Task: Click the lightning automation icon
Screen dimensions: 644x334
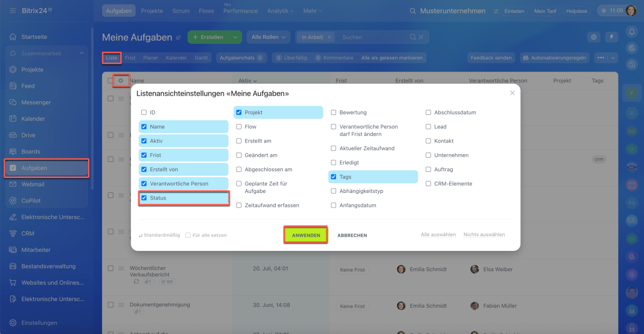Action: 611,37
